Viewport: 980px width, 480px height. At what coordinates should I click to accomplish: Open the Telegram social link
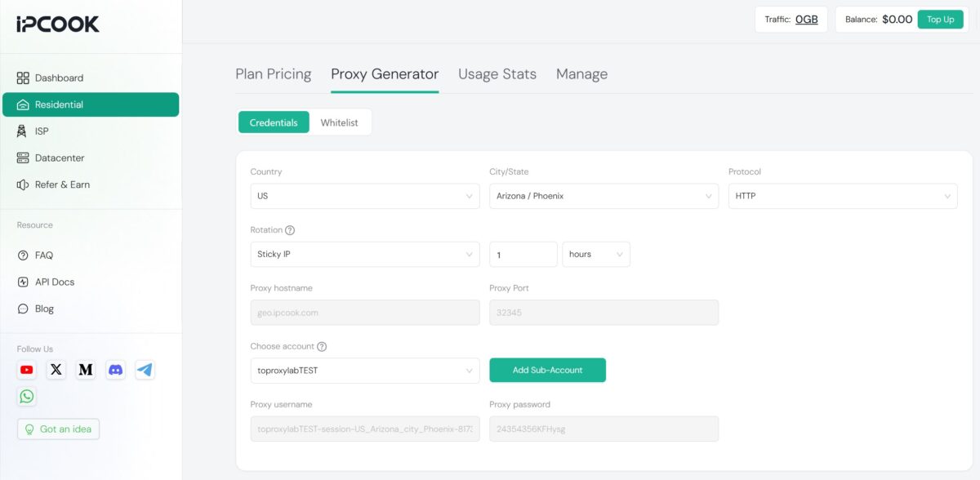[145, 370]
